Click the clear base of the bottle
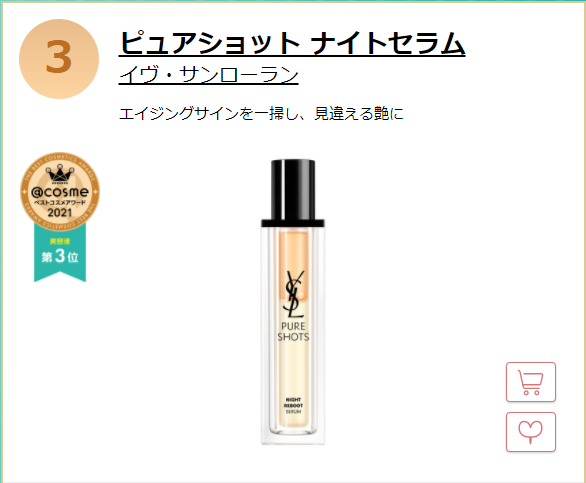 click(293, 437)
